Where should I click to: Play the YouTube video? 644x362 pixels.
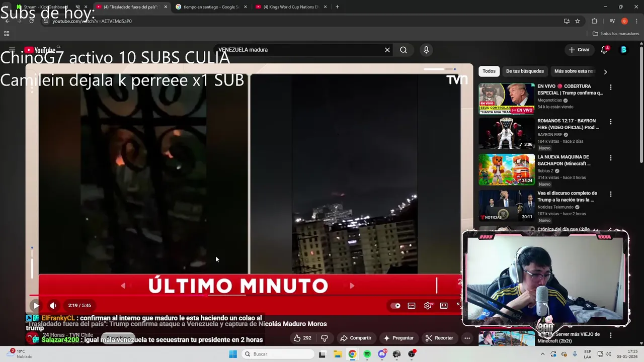tap(36, 305)
